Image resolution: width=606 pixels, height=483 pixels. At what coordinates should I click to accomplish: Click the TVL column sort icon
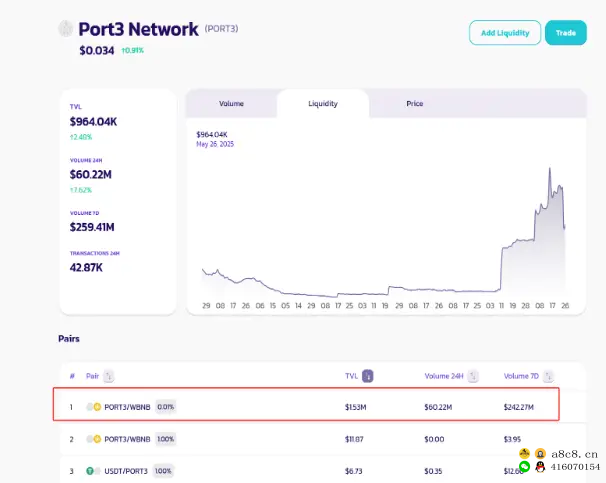(x=368, y=376)
